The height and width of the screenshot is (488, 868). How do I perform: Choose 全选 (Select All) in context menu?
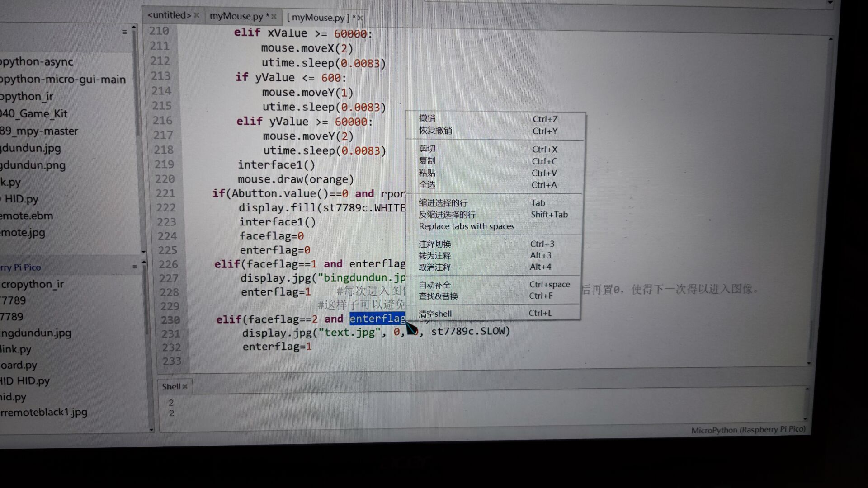tap(495, 184)
